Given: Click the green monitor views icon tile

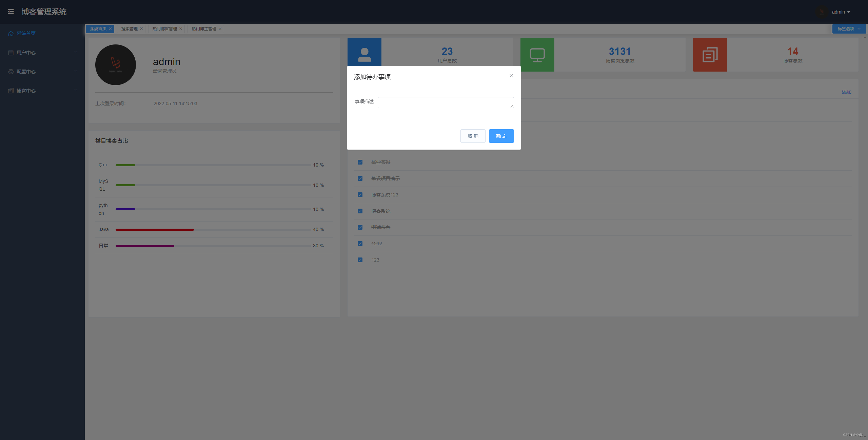Looking at the screenshot, I should coord(537,55).
